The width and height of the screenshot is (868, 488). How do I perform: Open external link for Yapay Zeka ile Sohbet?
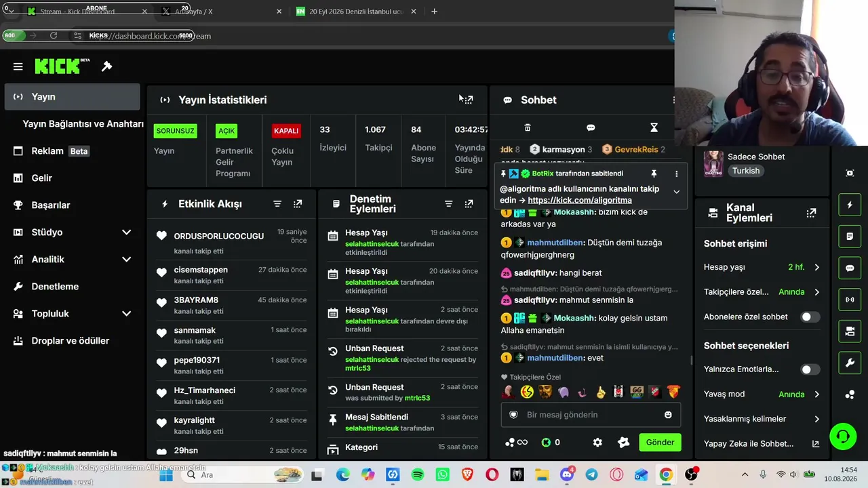tap(816, 444)
